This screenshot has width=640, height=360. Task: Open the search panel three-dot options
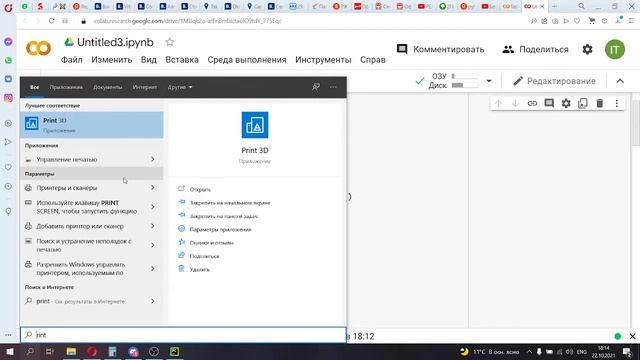point(333,87)
